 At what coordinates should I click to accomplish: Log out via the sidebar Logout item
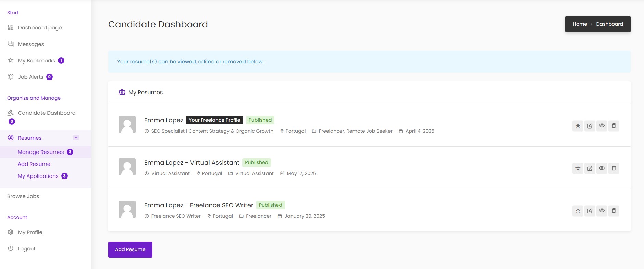pyautogui.click(x=27, y=249)
